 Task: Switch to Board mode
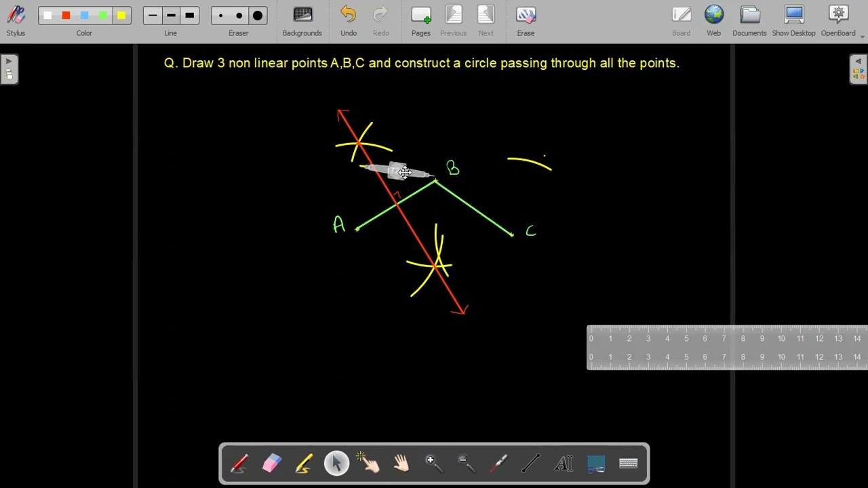(682, 21)
